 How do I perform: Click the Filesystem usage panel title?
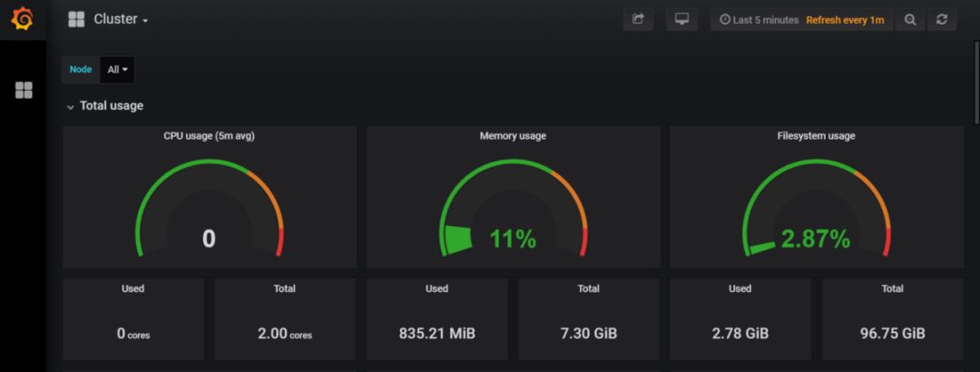point(816,136)
